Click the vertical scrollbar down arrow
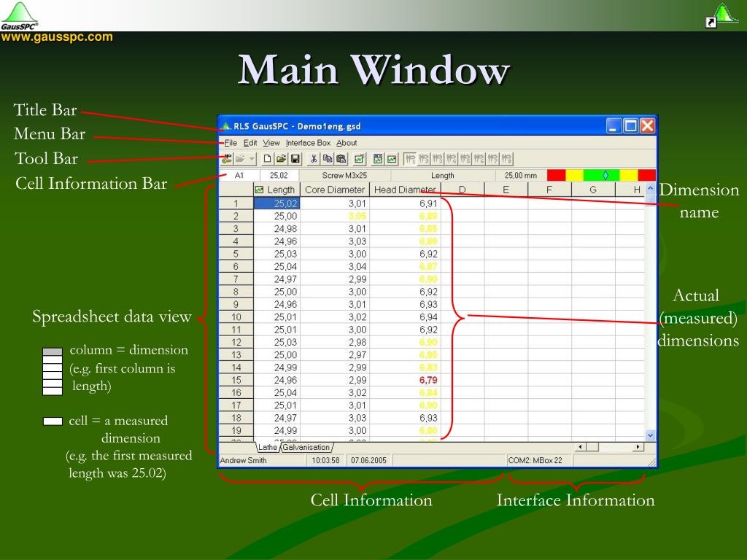The width and height of the screenshot is (747, 560). (650, 435)
